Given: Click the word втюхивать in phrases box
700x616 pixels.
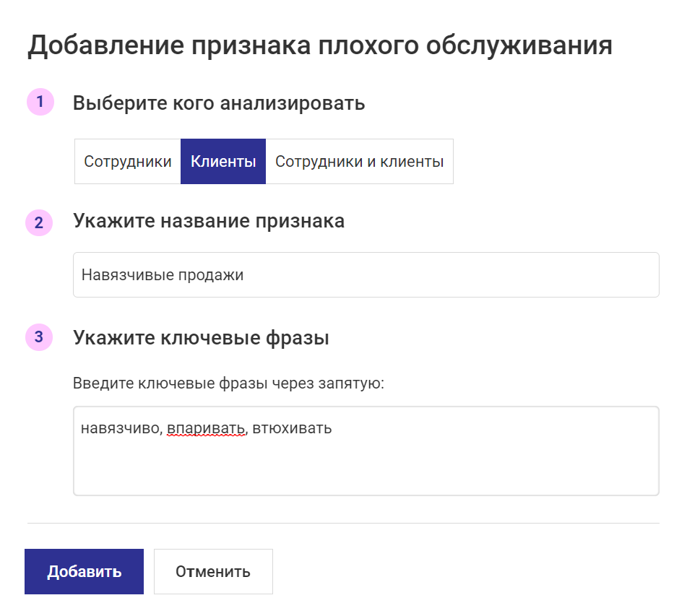Looking at the screenshot, I should [x=292, y=428].
